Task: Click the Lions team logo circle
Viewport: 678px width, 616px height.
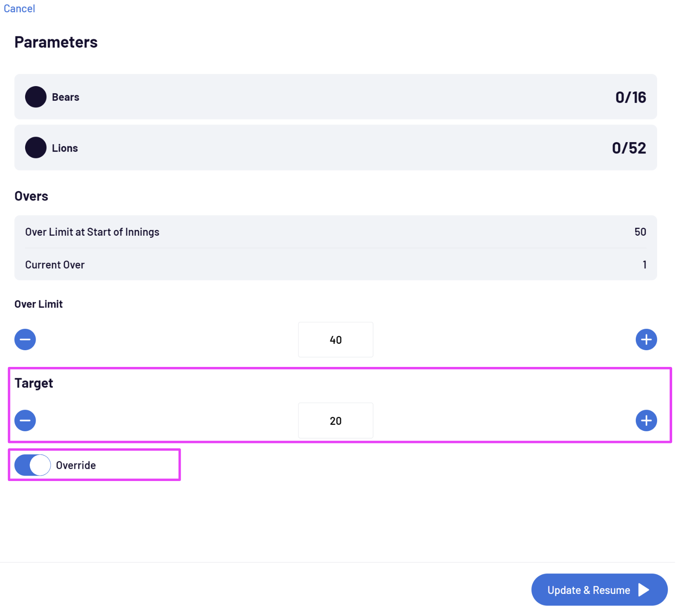Action: point(36,148)
